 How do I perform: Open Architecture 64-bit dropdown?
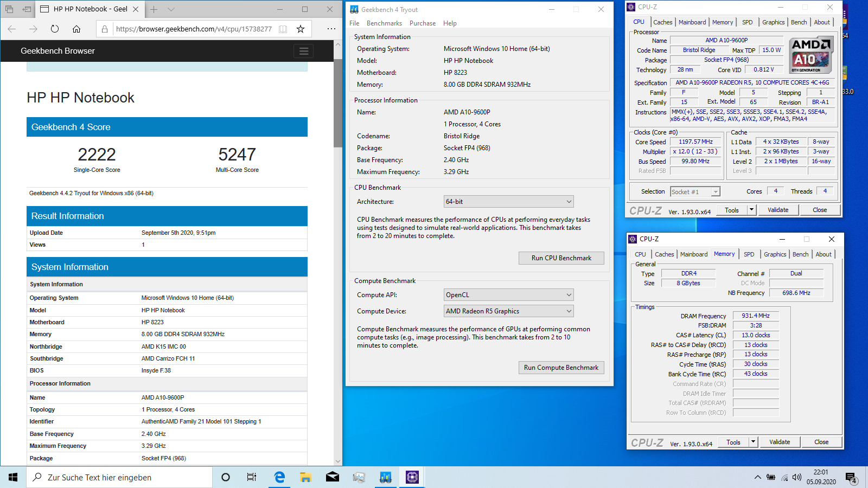(508, 202)
